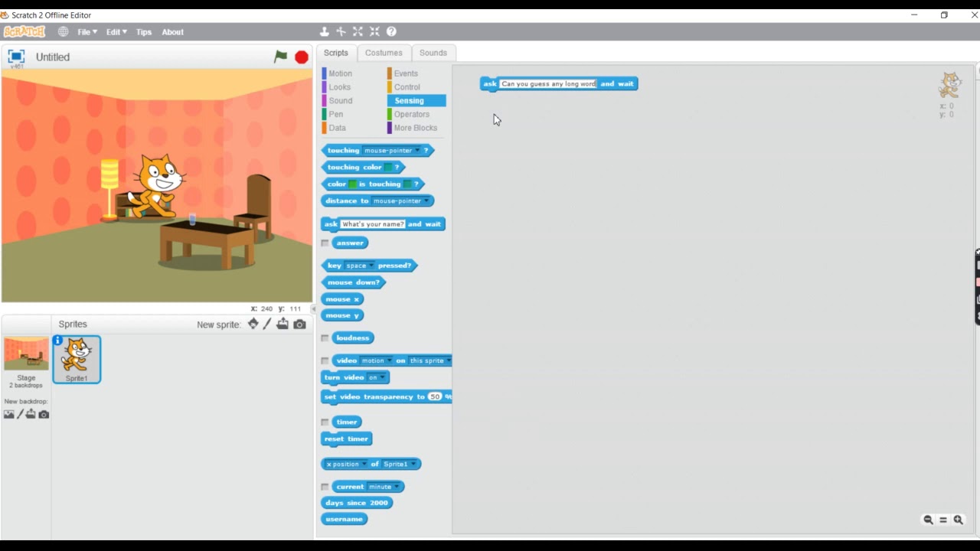
Task: Click the red stop button
Action: click(x=302, y=57)
